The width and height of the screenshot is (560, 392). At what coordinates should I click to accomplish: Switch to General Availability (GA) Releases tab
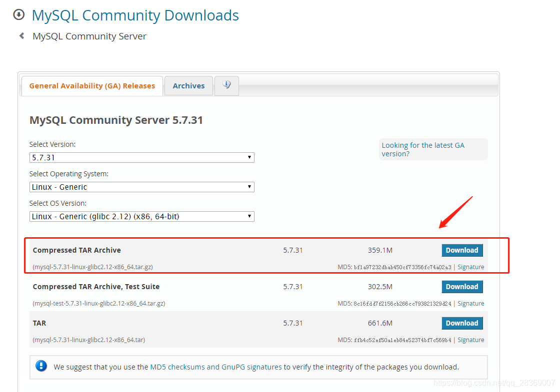tap(92, 86)
